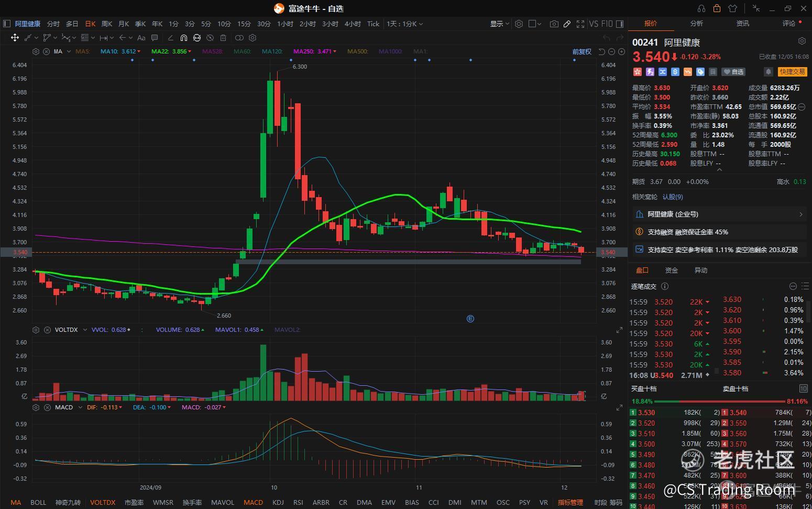Activate the pencil drawing toolbar icon
This screenshot has width=812, height=509.
[567, 24]
